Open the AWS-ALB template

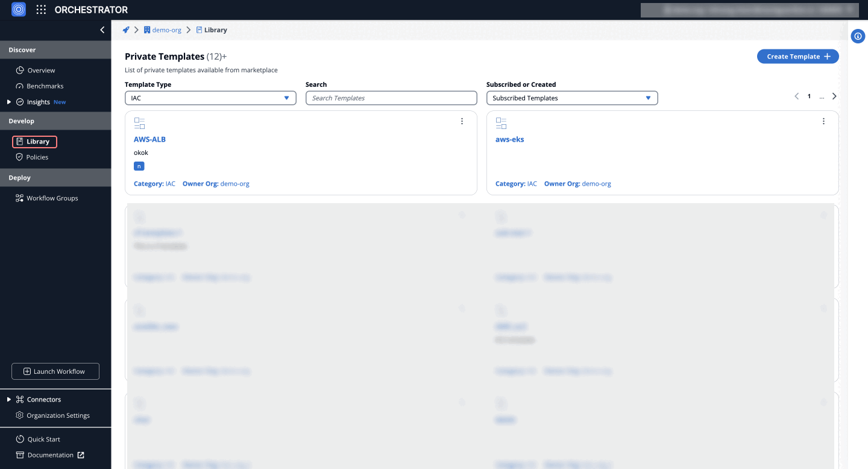tap(149, 139)
